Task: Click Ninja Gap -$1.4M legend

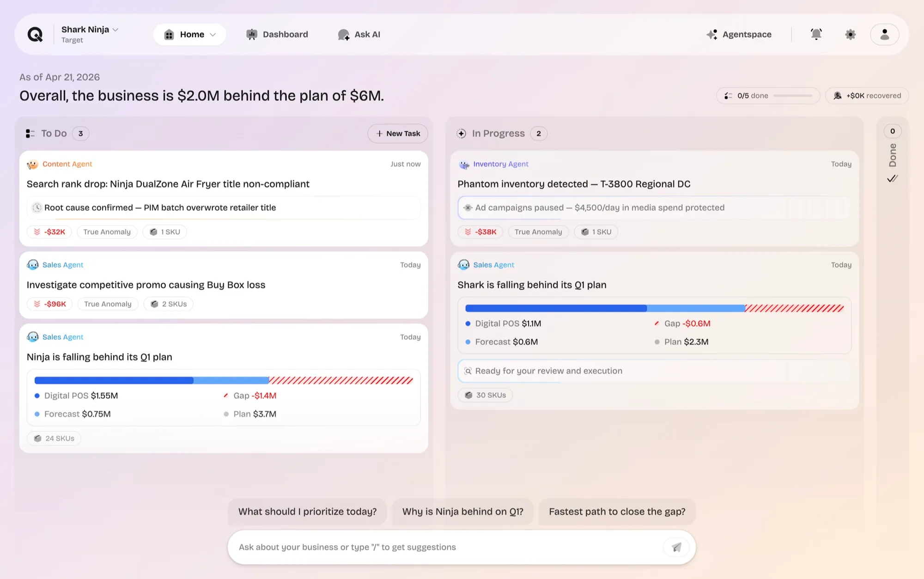Action: pyautogui.click(x=250, y=396)
